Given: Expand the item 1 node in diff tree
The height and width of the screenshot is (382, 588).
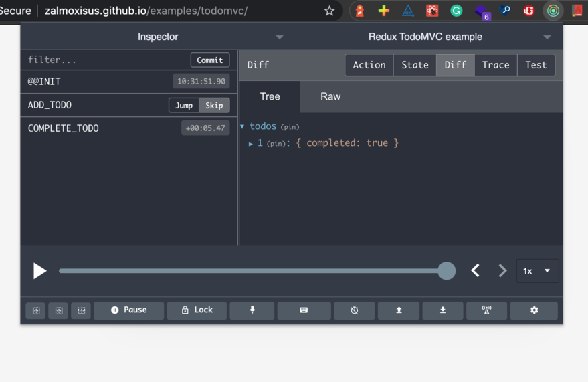Looking at the screenshot, I should [x=250, y=144].
